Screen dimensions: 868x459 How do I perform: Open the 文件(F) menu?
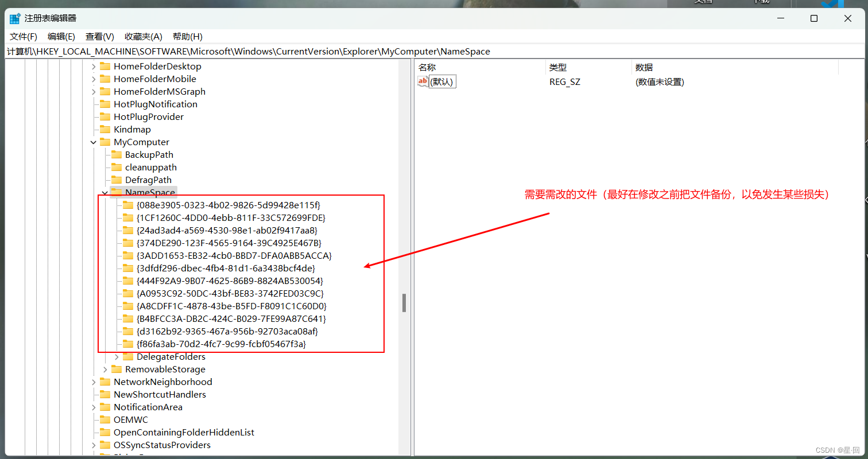(x=24, y=36)
